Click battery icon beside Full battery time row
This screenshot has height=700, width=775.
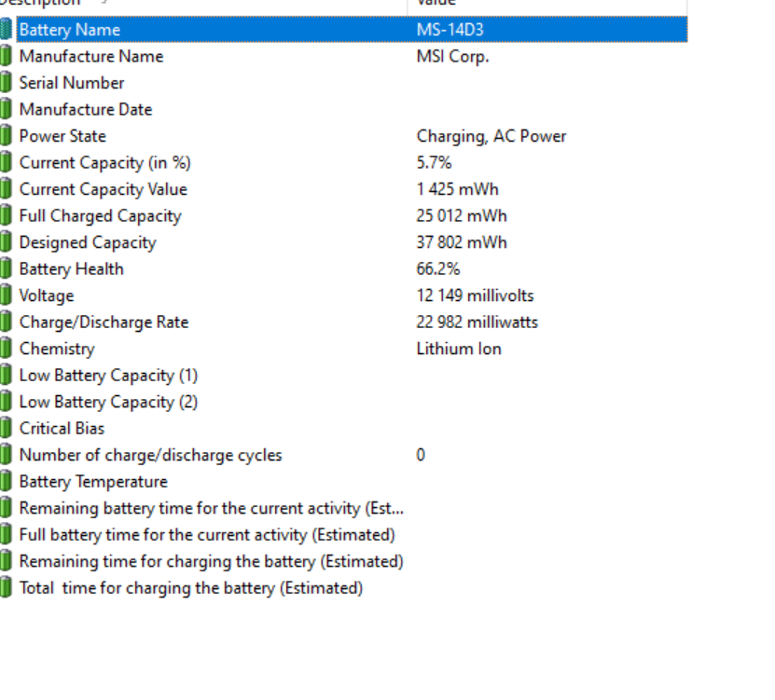(x=6, y=535)
